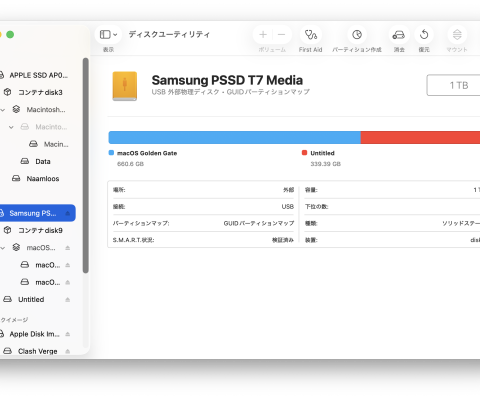Click the Clash Verge drive icon

(x=7, y=351)
